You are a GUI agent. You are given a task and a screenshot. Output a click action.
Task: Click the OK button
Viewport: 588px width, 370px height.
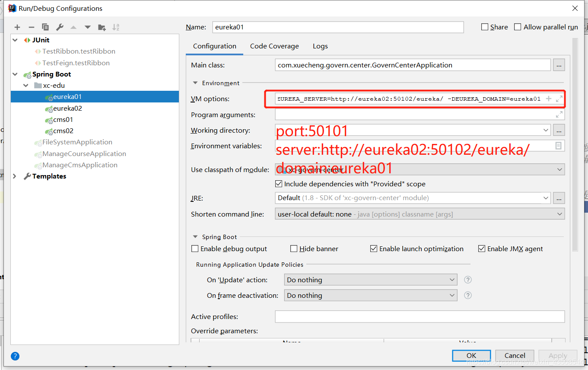(471, 355)
